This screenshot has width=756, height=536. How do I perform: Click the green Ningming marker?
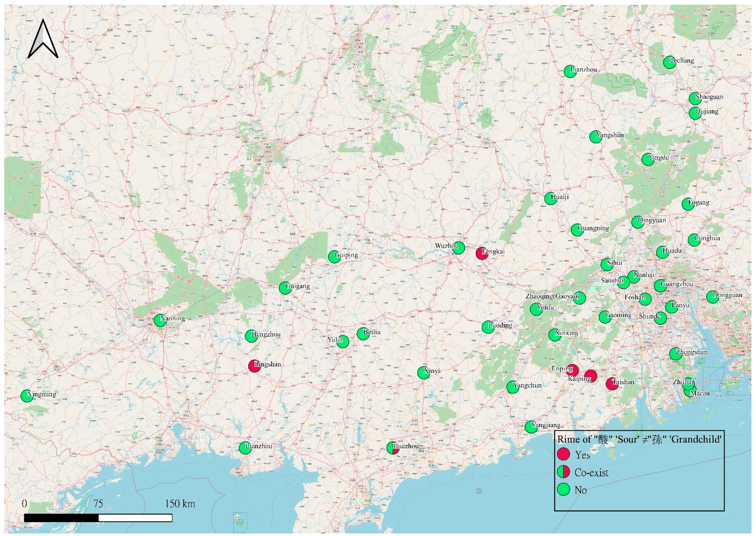tap(27, 396)
